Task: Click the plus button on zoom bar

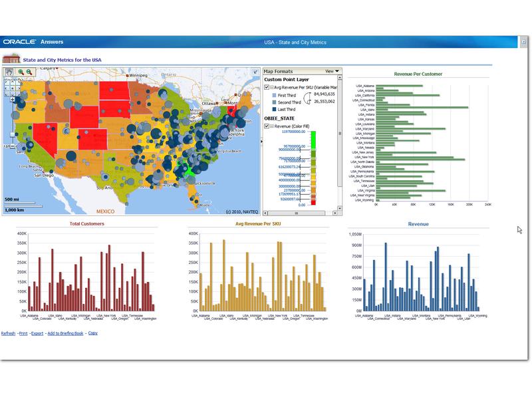Action: pos(12,99)
